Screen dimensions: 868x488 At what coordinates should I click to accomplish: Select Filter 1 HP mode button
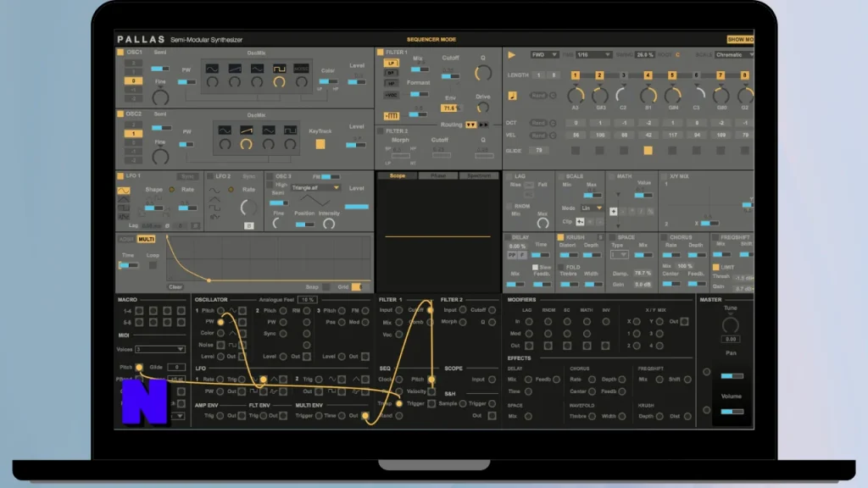pos(391,84)
